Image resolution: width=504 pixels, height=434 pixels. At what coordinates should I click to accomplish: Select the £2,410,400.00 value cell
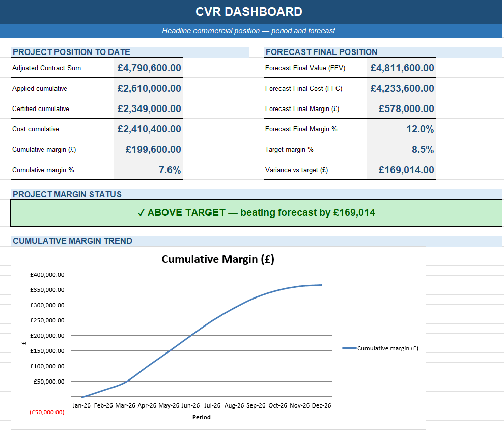[x=149, y=129]
